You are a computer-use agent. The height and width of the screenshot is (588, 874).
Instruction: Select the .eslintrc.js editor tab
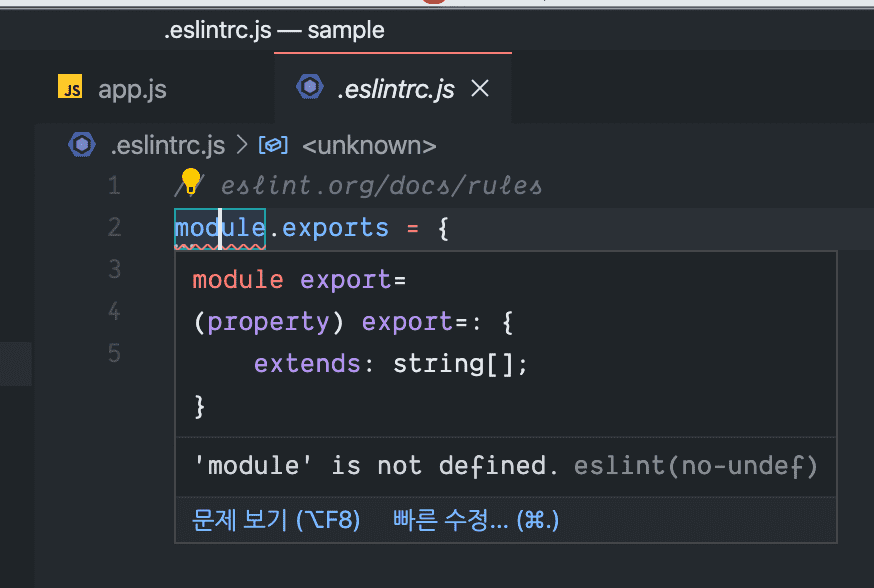coord(395,89)
